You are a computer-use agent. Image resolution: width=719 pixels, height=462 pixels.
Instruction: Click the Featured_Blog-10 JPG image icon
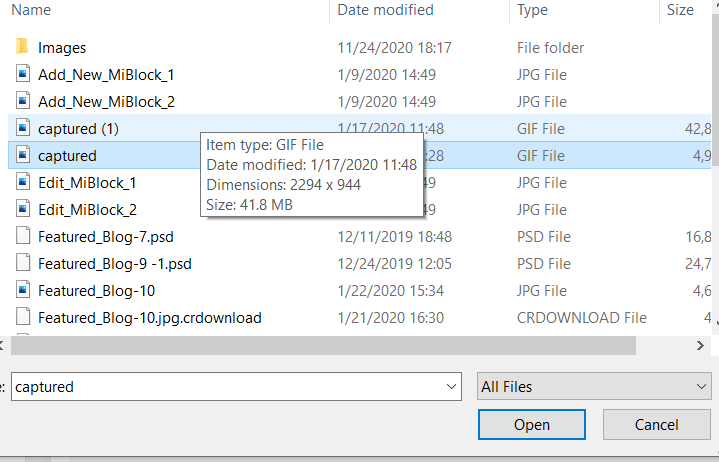(x=23, y=290)
